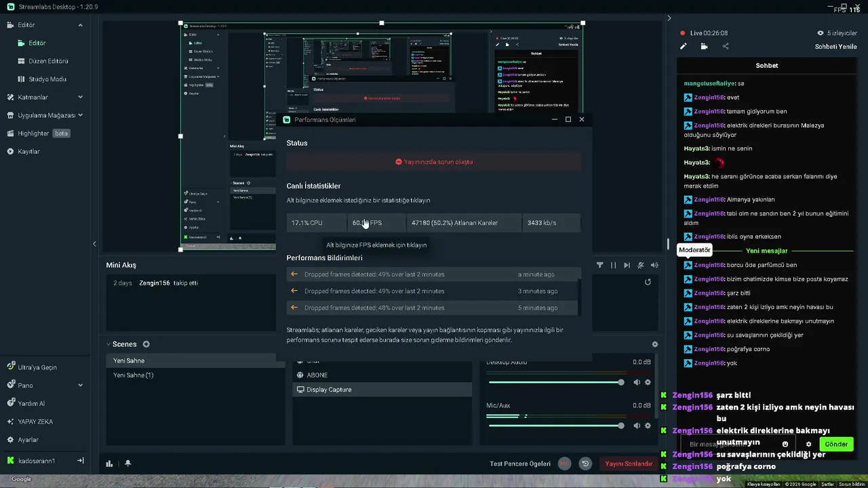Screen dimensions: 868x488
Task: Collapse the left side of editor arrow
Action: tap(94, 244)
